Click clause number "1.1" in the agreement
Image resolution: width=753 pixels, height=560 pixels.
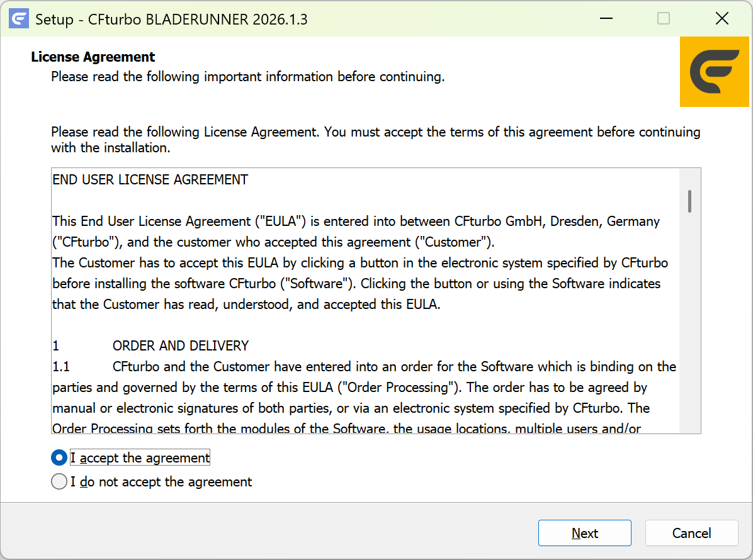click(x=61, y=367)
